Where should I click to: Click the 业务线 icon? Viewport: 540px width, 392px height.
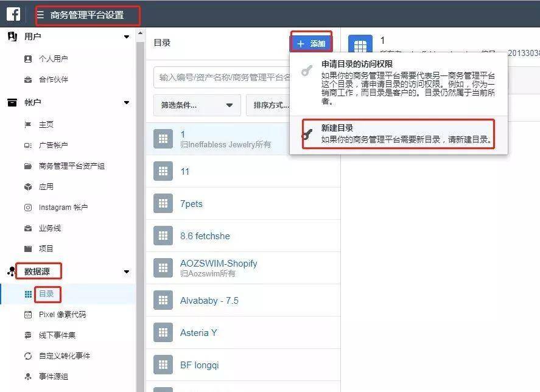coord(28,228)
